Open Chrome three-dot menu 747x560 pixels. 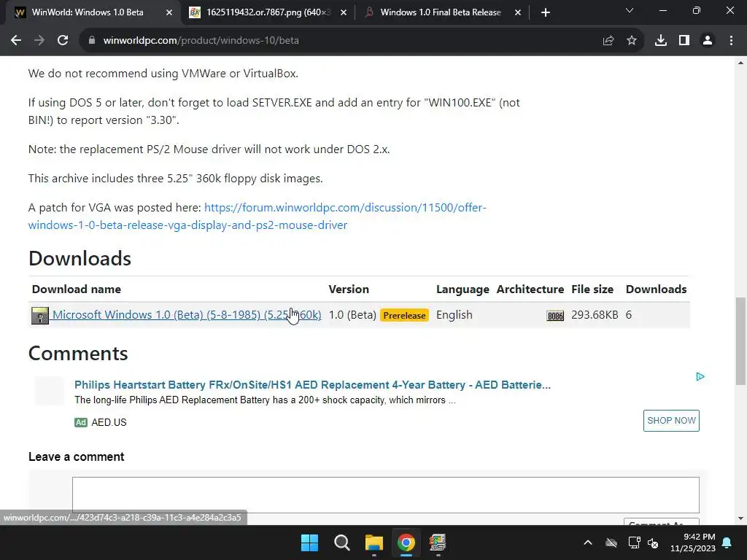point(731,41)
